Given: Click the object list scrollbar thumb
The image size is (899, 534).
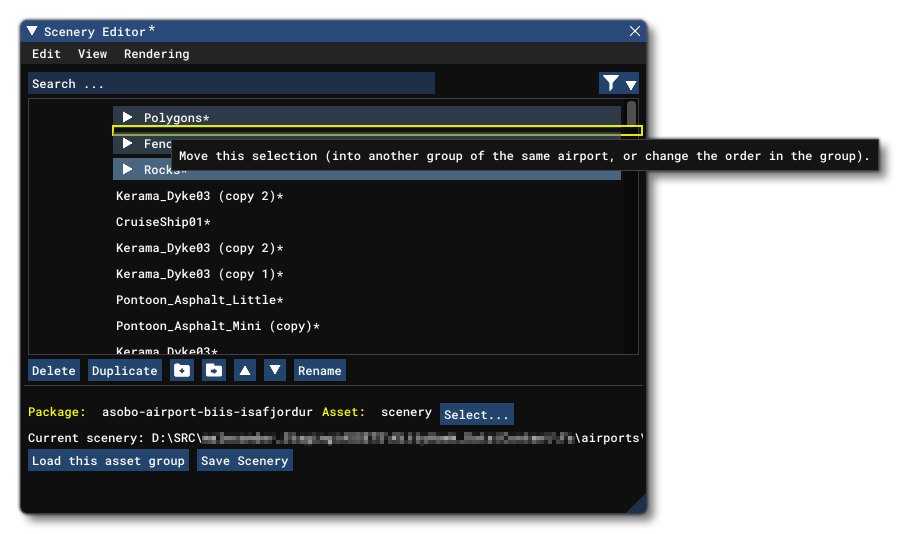Looking at the screenshot, I should 631,114.
